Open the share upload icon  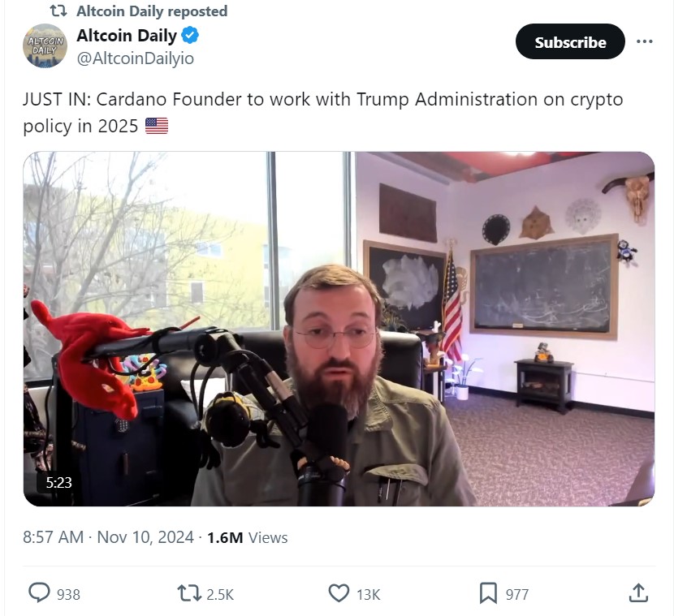coord(638,593)
